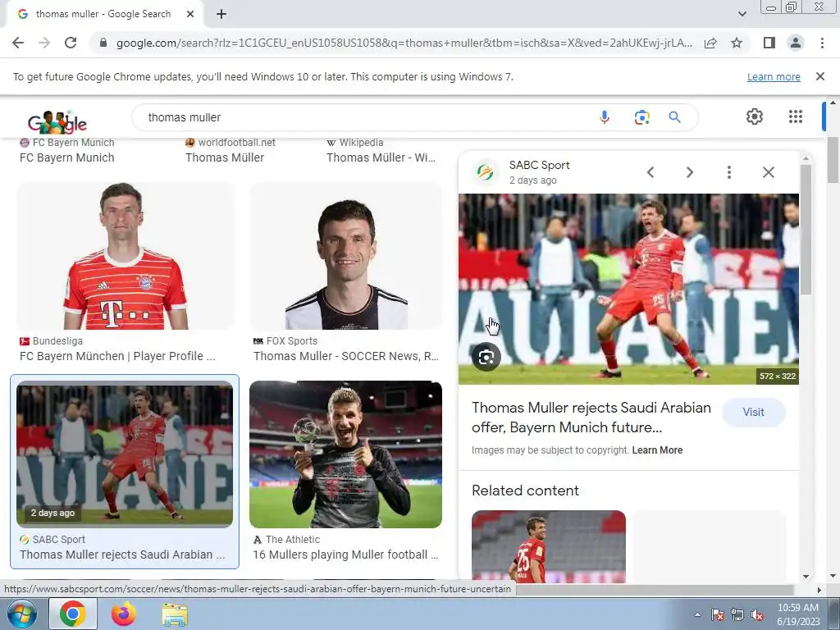This screenshot has height=630, width=840.
Task: Submit search with the magnifier icon
Action: point(675,117)
